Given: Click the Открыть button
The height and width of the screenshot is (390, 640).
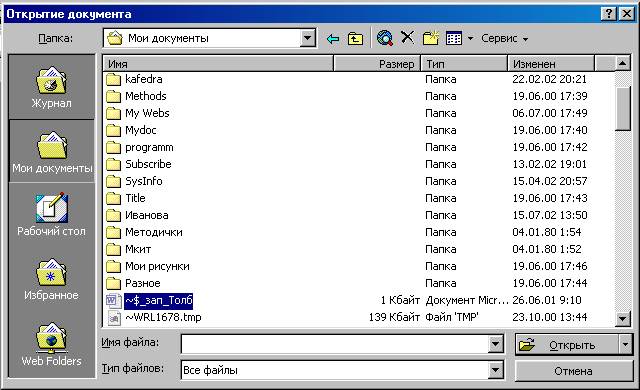Looking at the screenshot, I should (x=567, y=345).
